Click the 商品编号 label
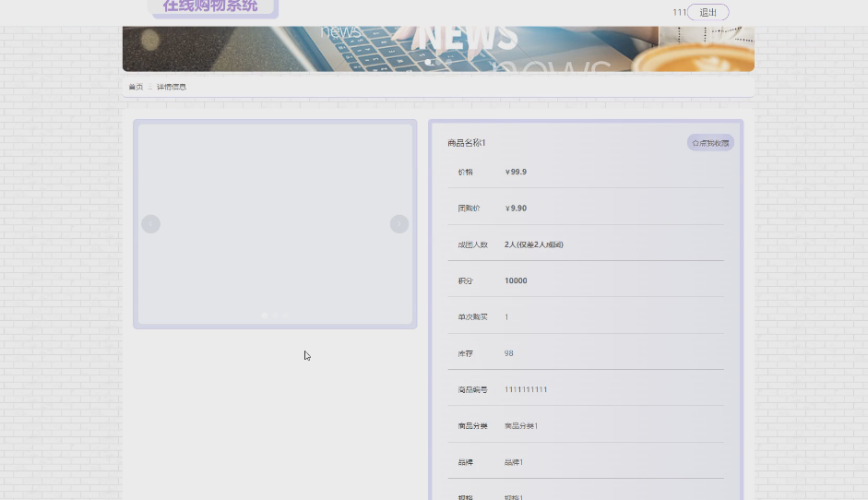 pyautogui.click(x=473, y=389)
